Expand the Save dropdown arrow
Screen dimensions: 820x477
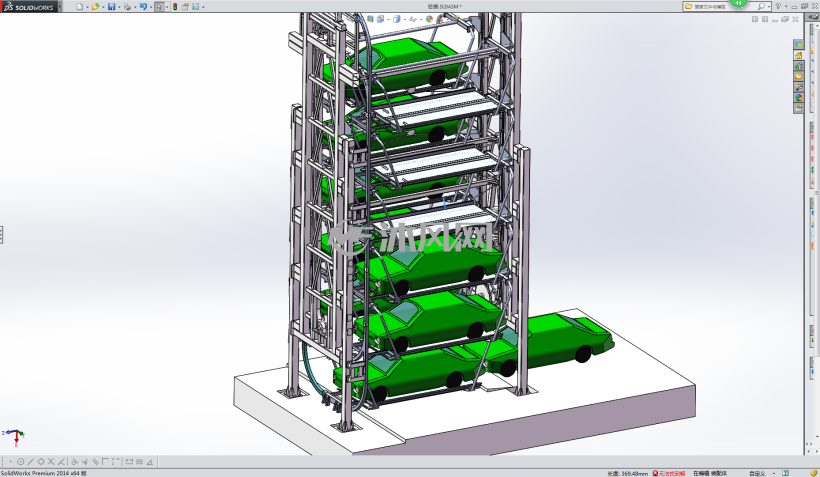[x=119, y=7]
